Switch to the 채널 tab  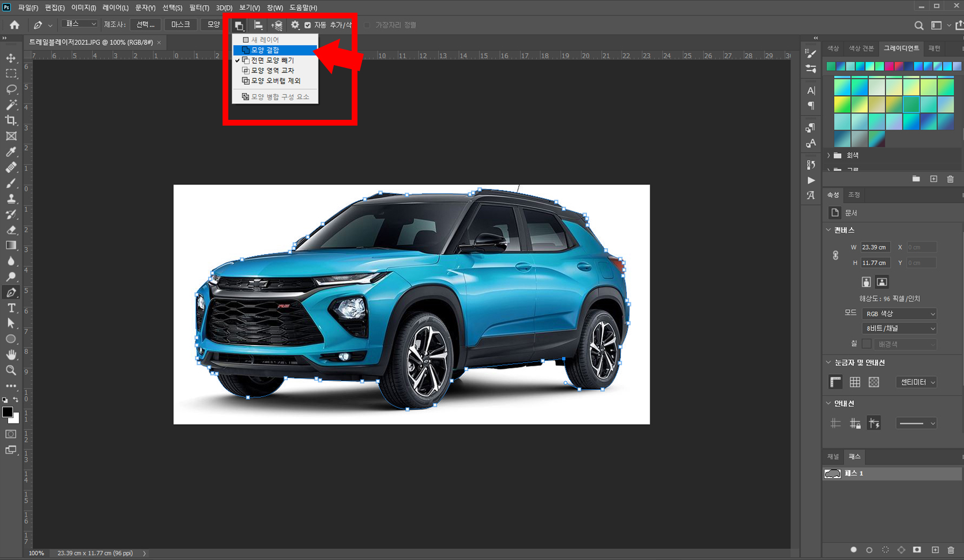[833, 457]
